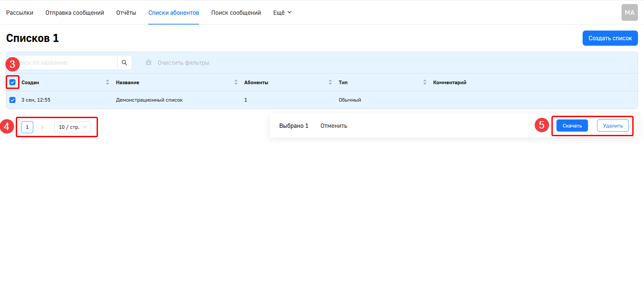Go to next page arrow
The width and height of the screenshot is (644, 306).
pyautogui.click(x=42, y=127)
